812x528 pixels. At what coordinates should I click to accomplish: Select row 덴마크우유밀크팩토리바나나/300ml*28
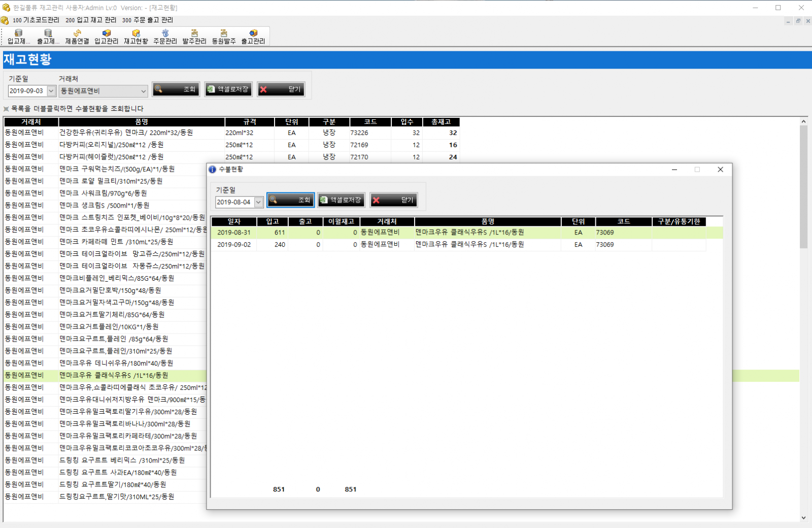click(x=105, y=424)
